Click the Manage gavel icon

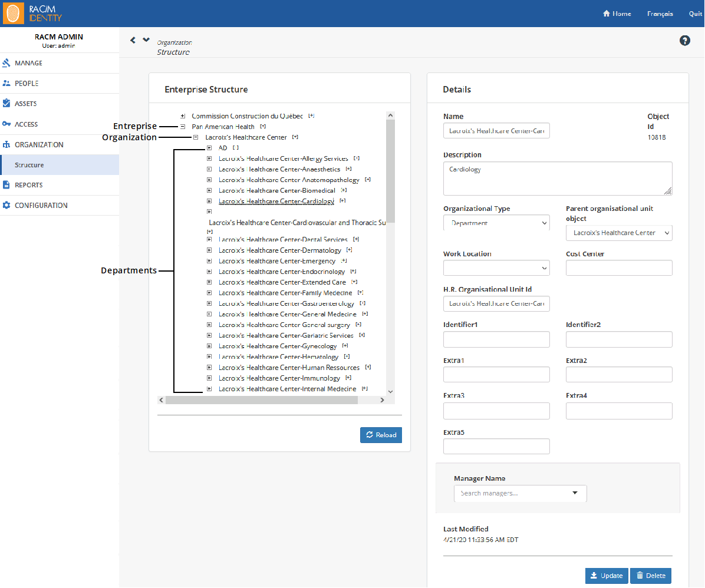(6, 63)
